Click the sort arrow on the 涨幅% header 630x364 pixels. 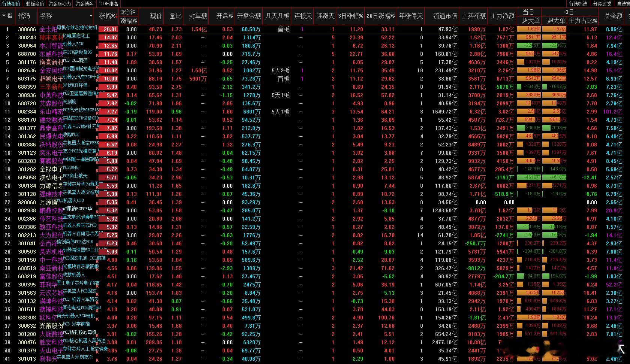click(117, 16)
